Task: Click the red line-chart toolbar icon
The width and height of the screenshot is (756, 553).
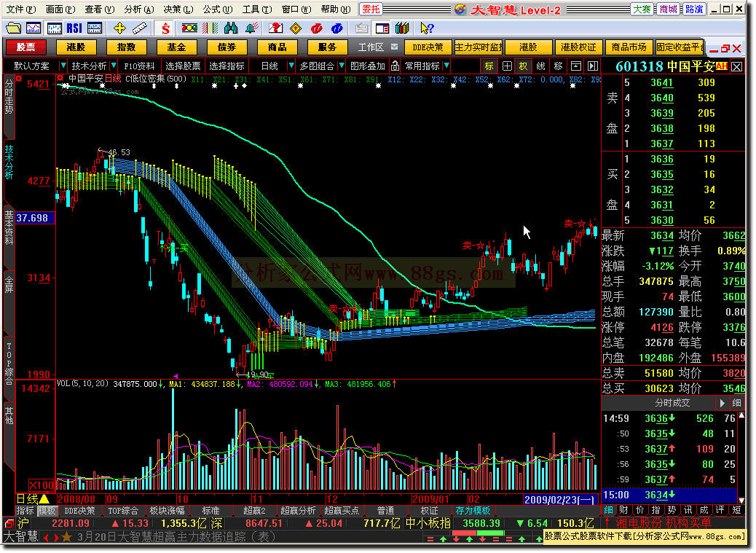Action: point(34,28)
